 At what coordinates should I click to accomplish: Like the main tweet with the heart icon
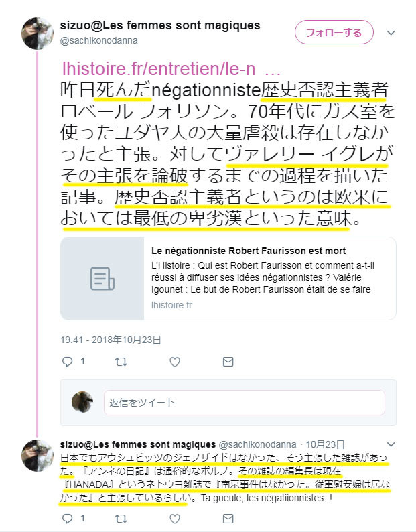pyautogui.click(x=175, y=362)
